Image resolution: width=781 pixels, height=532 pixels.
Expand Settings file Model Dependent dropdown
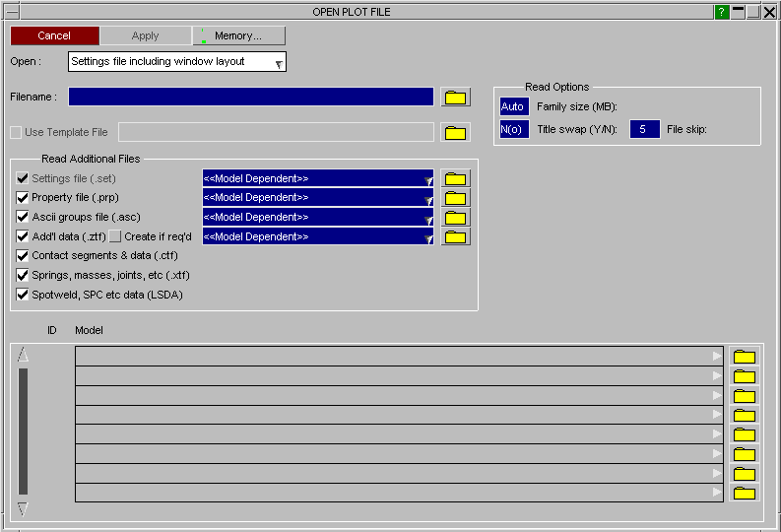pyautogui.click(x=428, y=180)
